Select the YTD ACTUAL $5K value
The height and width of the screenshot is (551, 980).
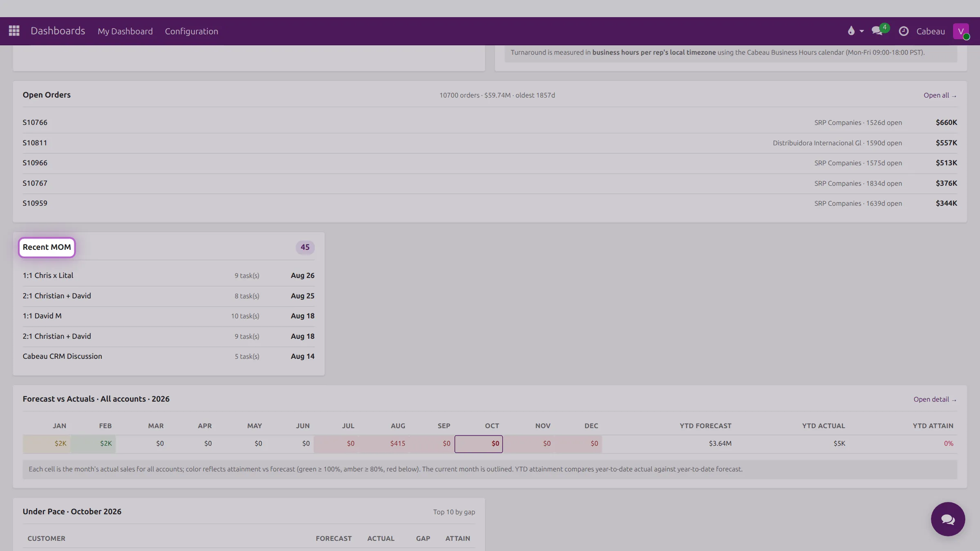(x=839, y=444)
